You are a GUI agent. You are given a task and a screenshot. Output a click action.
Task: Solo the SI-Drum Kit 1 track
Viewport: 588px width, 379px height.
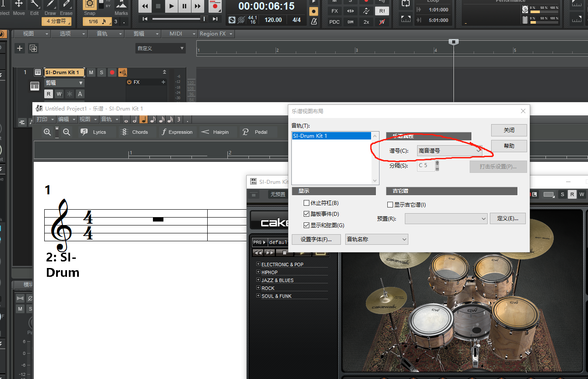102,72
